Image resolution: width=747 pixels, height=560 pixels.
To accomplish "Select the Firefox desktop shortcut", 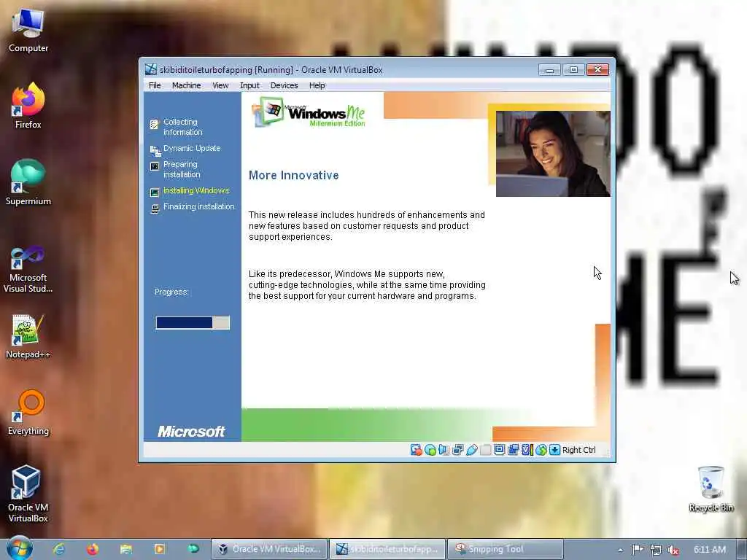I will (28, 106).
